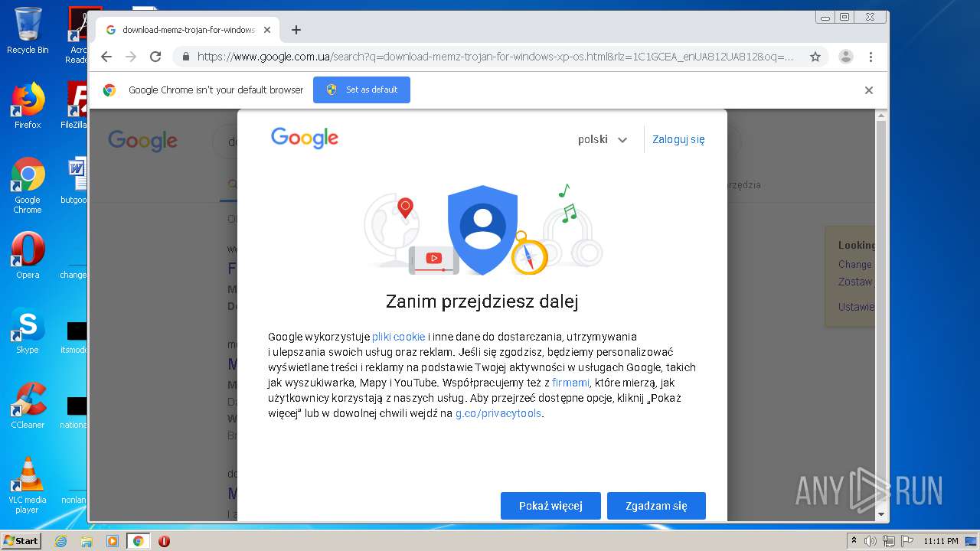Open Windows Explorer folder from taskbar
980x551 pixels.
coord(87,541)
